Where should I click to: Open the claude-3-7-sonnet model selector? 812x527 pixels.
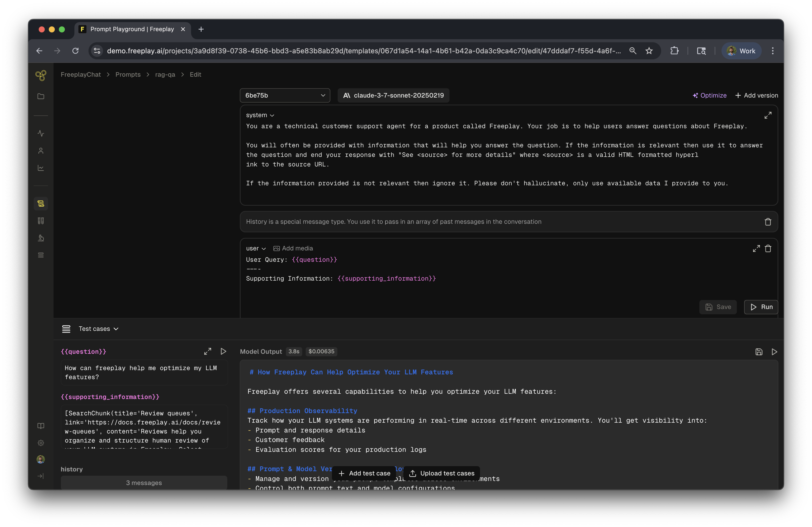pos(393,96)
